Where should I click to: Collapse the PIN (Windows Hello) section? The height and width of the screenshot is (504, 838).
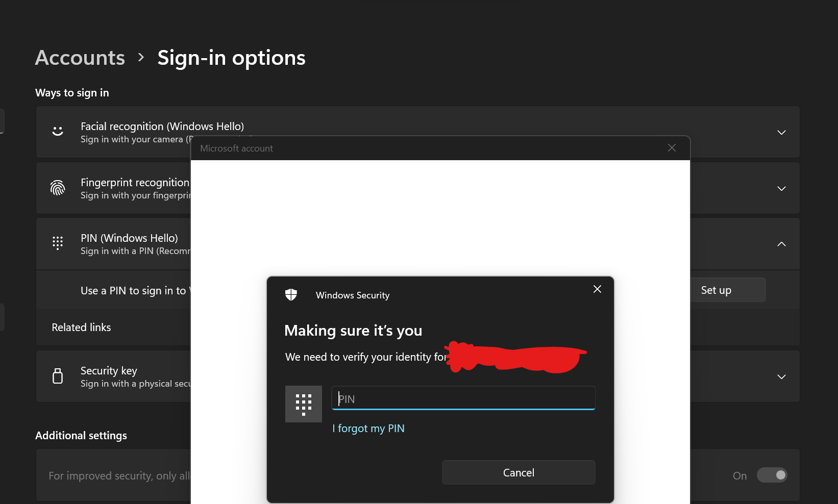781,244
